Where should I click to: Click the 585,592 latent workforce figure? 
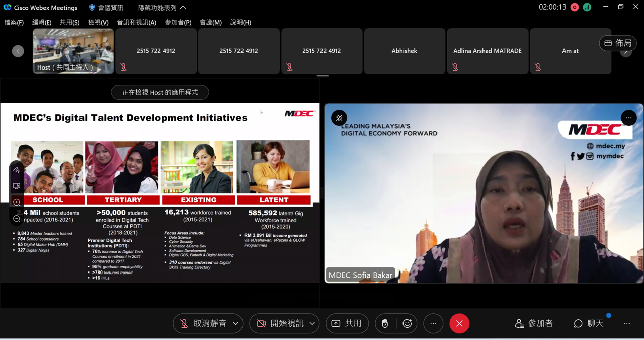pos(263,213)
